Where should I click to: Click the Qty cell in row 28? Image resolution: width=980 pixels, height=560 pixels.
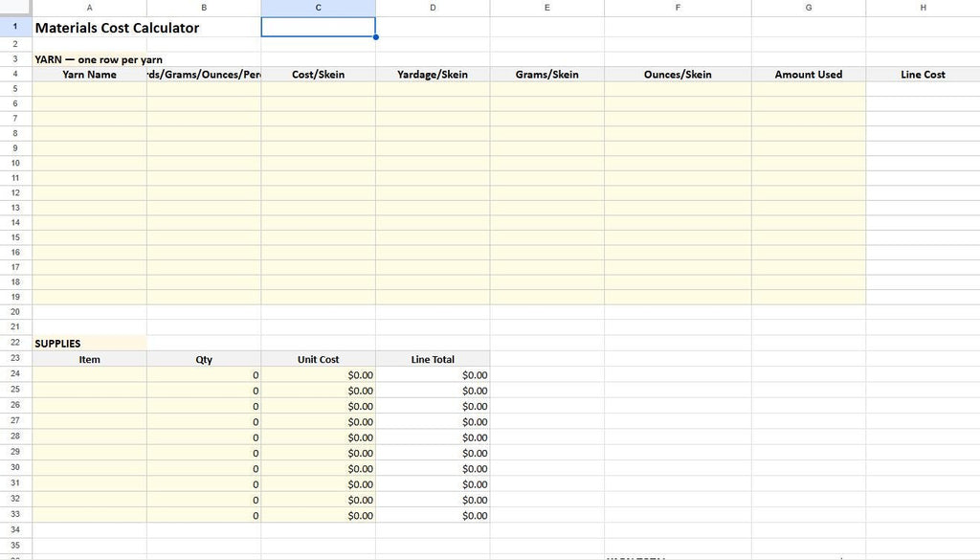(204, 437)
